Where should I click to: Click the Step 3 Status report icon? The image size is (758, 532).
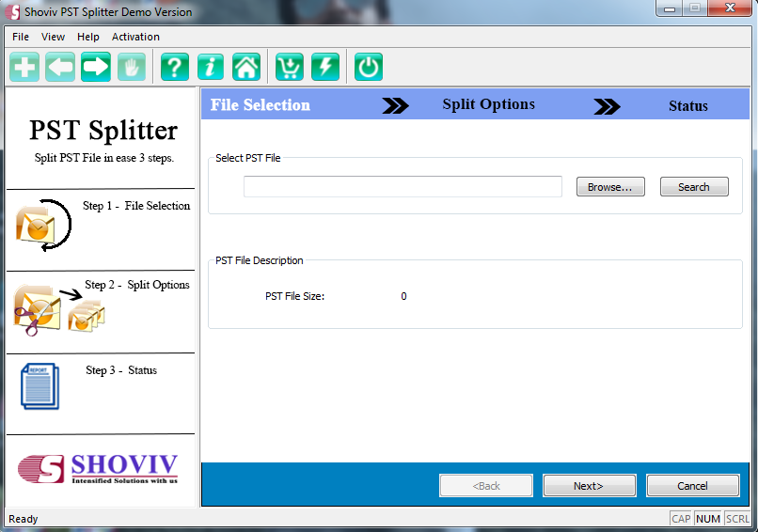click(39, 386)
